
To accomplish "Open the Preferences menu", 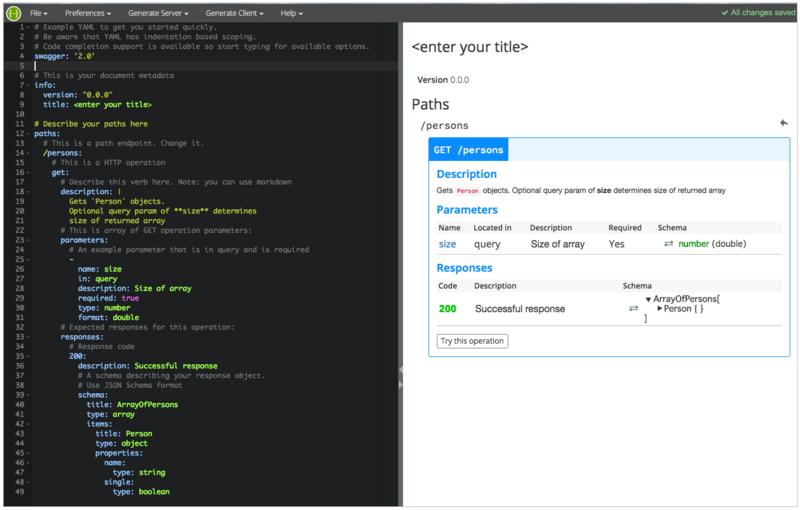I will 88,13.
